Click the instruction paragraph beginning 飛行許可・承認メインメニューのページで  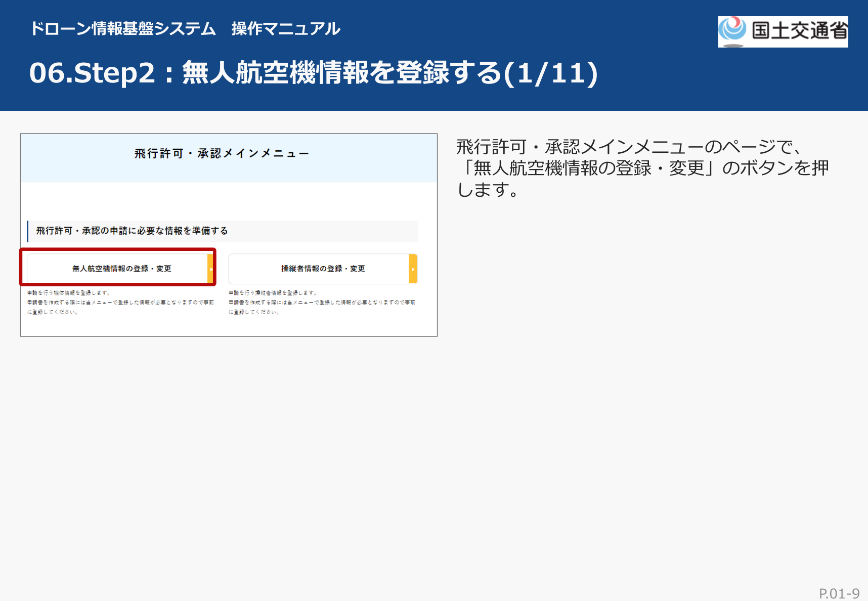point(642,168)
